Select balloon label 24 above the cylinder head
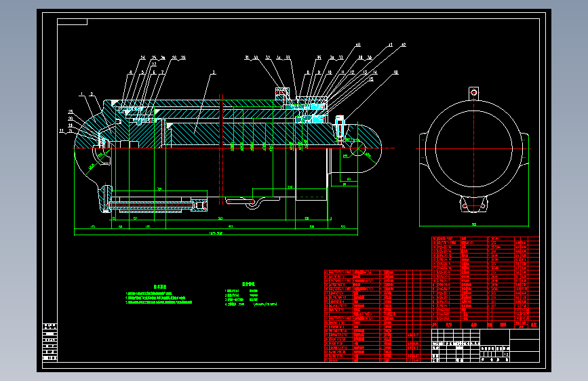 point(143,58)
